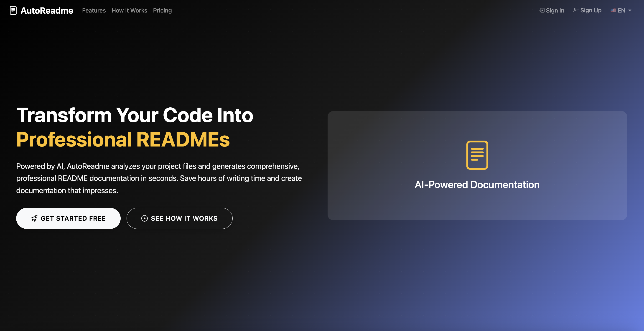
Task: Click the Sign Up link
Action: [591, 10]
